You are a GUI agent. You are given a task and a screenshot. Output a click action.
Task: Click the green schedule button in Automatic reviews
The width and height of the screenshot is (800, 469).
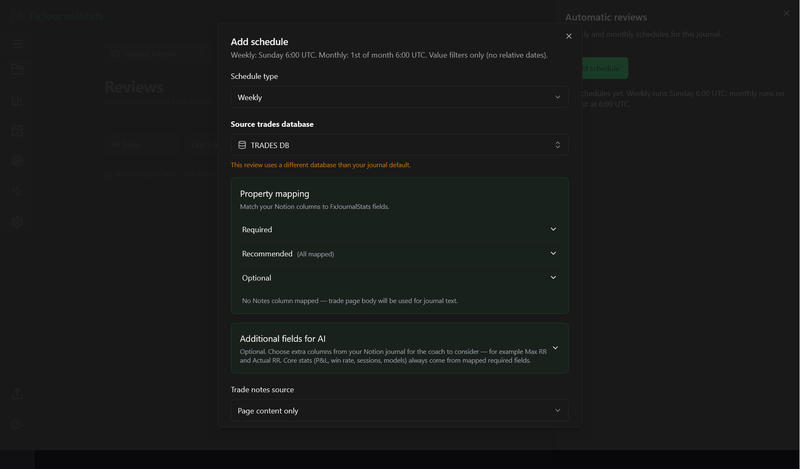coord(605,68)
